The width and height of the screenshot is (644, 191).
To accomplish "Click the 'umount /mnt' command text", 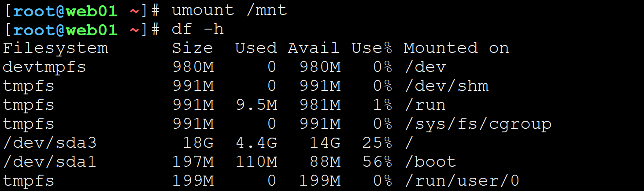I will point(229,10).
